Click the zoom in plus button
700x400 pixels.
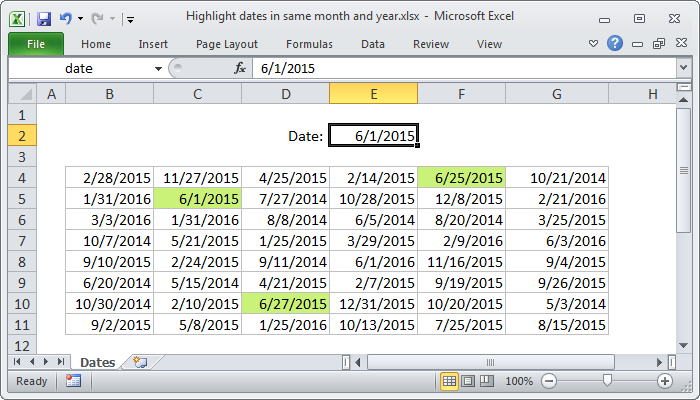665,381
